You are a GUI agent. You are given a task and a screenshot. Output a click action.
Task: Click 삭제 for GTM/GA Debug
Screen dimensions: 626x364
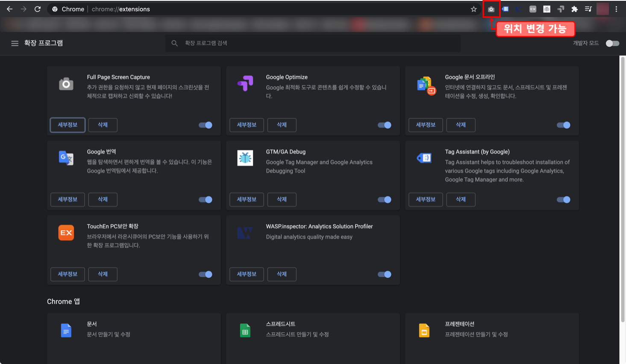(x=282, y=200)
